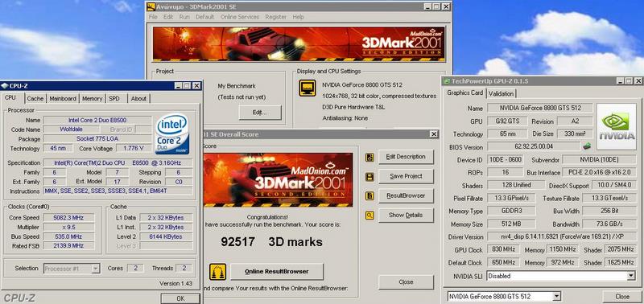Screen dimensions: 644x304
Task: Click the NVIDIA logo in GPU-Z
Action: (x=617, y=127)
